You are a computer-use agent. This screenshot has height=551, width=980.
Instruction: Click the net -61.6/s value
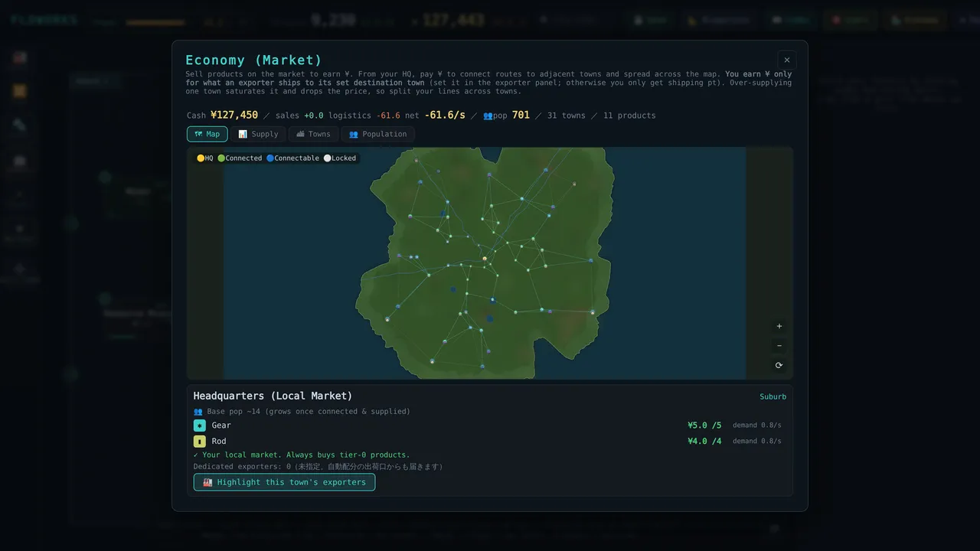445,115
